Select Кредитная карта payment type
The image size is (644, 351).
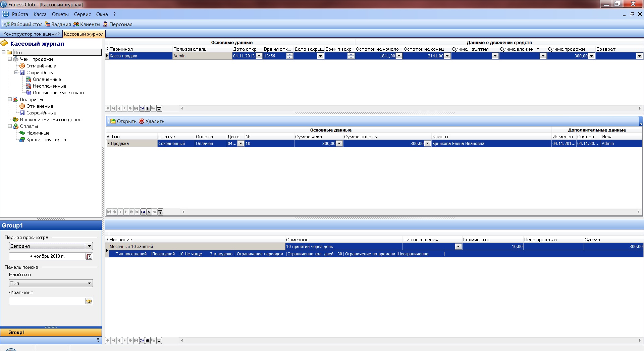coord(46,140)
